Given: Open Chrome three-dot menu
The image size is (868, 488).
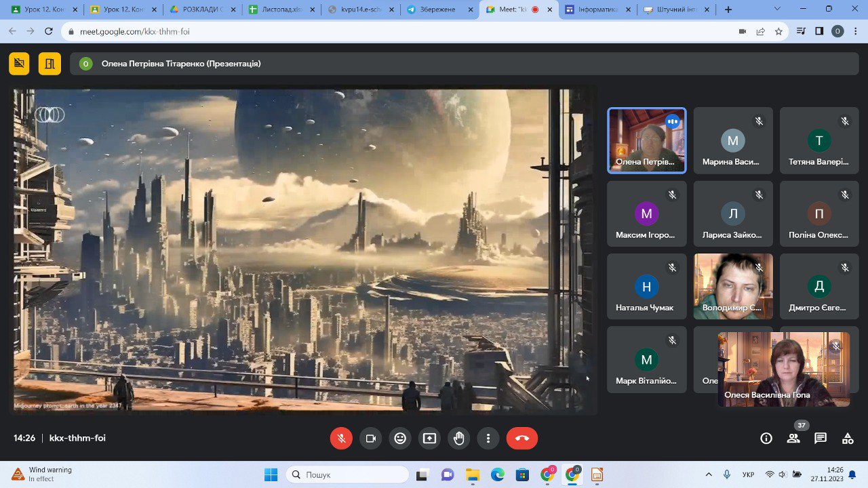Looking at the screenshot, I should [x=855, y=31].
